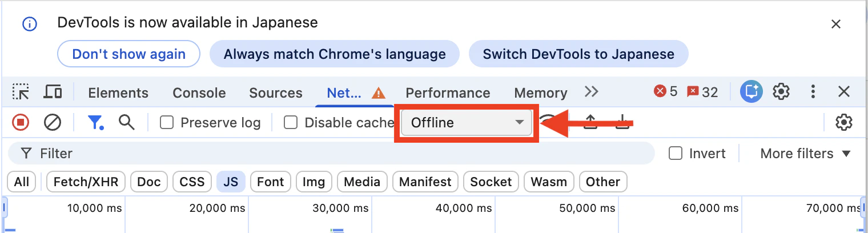The height and width of the screenshot is (233, 868).
Task: Click Switch DevTools to Japanese
Action: pos(578,54)
